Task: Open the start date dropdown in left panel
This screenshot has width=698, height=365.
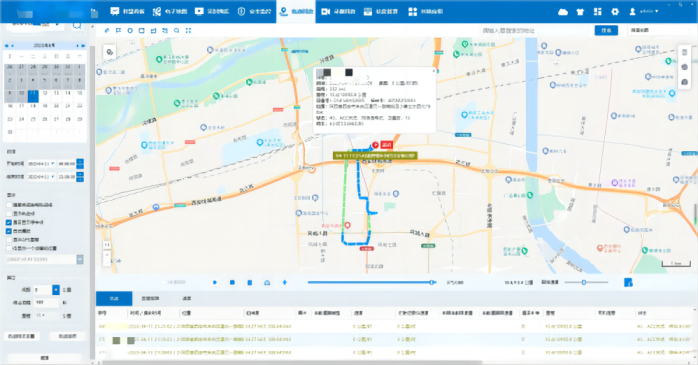Action: 53,164
